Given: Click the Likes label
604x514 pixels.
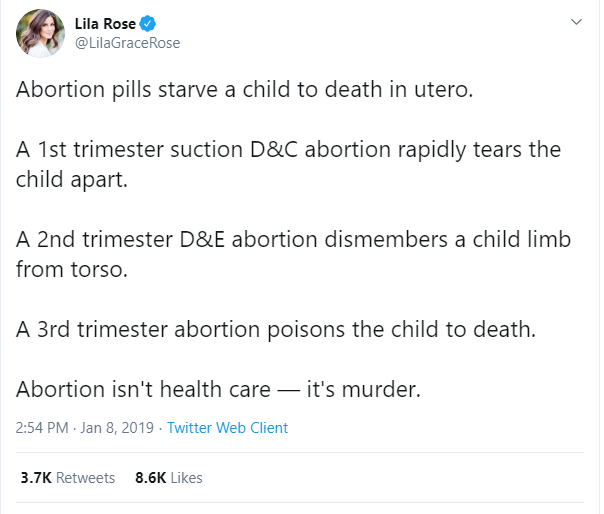Looking at the screenshot, I should tap(186, 478).
